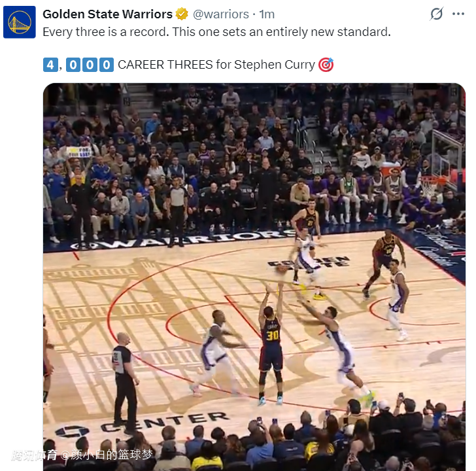
Task: Click the first blue keycap 0 emoji
Action: click(73, 65)
